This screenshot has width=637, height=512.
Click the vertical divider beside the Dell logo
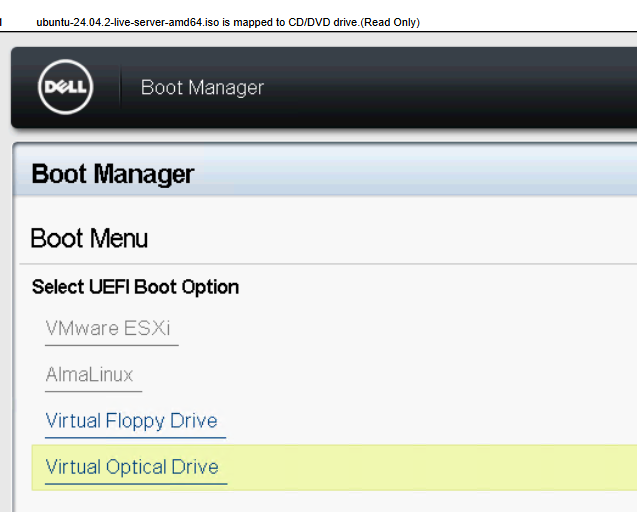[x=121, y=88]
